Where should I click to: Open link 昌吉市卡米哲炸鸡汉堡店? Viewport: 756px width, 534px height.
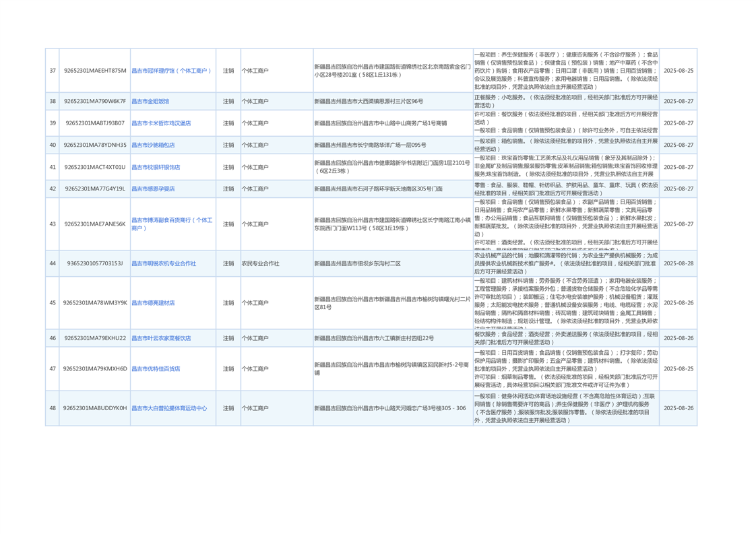(161, 123)
